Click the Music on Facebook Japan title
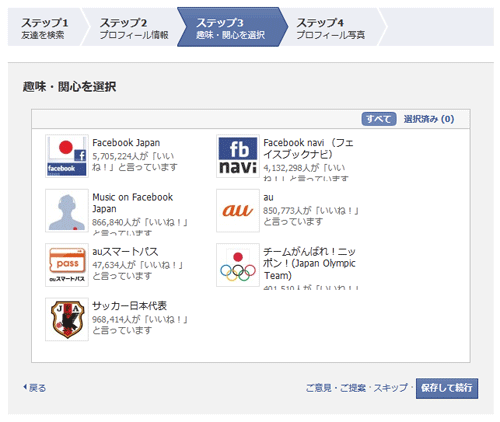The image size is (500, 422). pyautogui.click(x=132, y=203)
